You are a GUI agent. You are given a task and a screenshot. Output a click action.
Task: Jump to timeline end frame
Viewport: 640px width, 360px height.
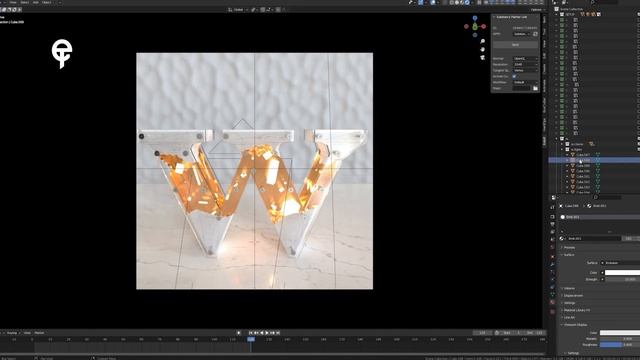point(278,333)
